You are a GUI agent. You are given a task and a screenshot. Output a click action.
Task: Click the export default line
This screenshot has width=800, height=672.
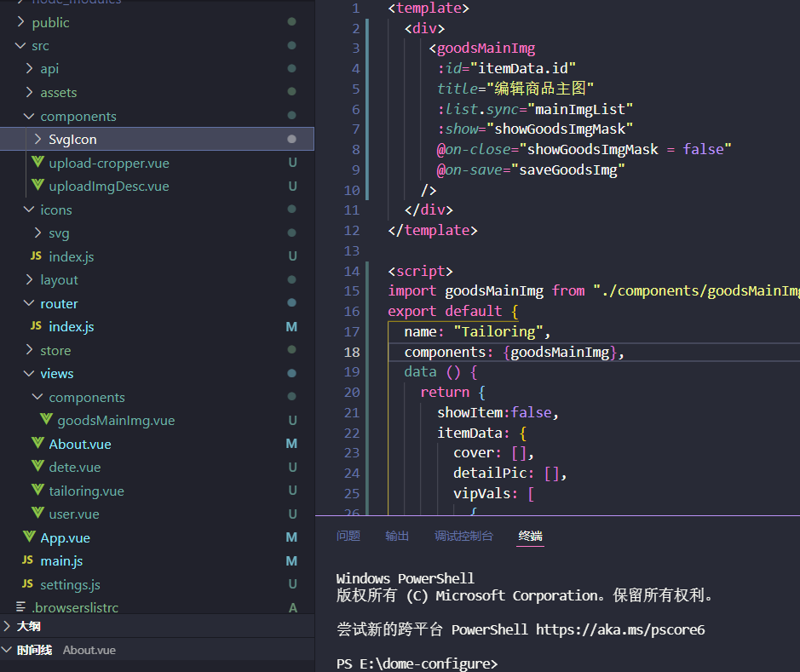(x=453, y=312)
